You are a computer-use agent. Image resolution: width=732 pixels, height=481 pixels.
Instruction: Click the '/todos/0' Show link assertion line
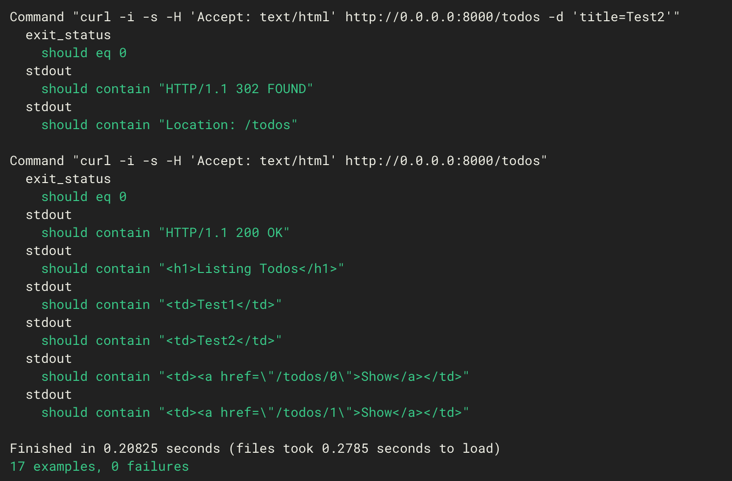[255, 377]
